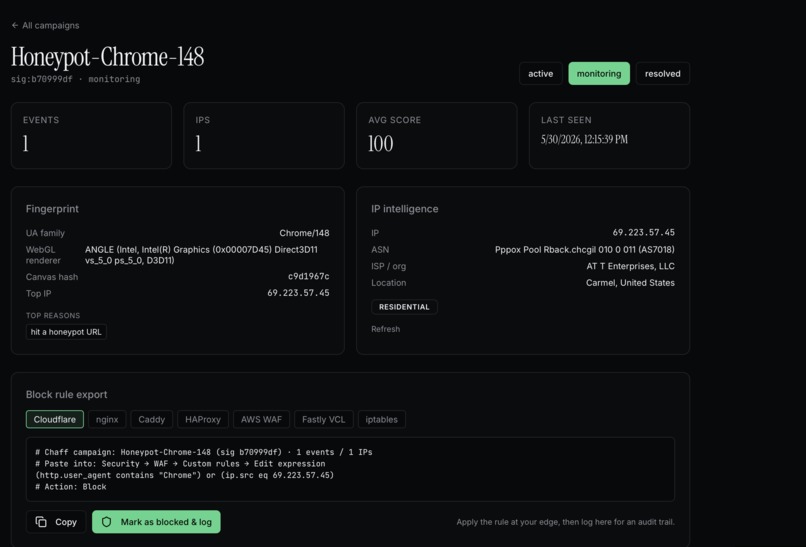Click the '# Action: Block' code line

pyautogui.click(x=70, y=487)
